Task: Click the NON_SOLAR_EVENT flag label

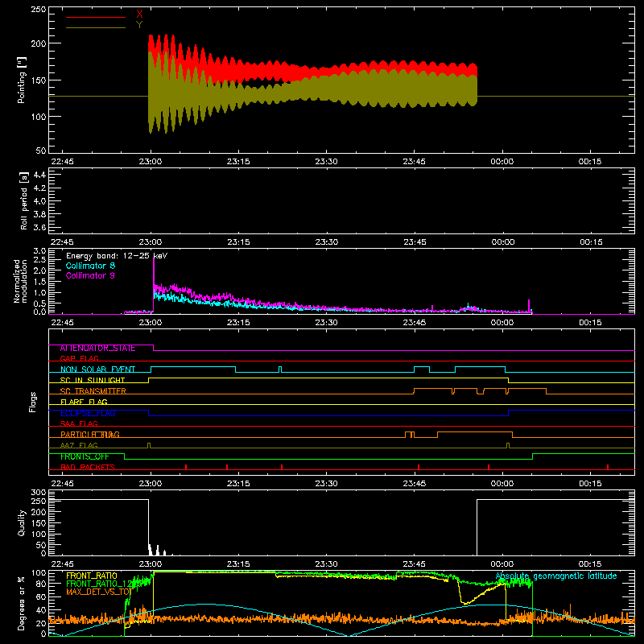Action: [97, 369]
